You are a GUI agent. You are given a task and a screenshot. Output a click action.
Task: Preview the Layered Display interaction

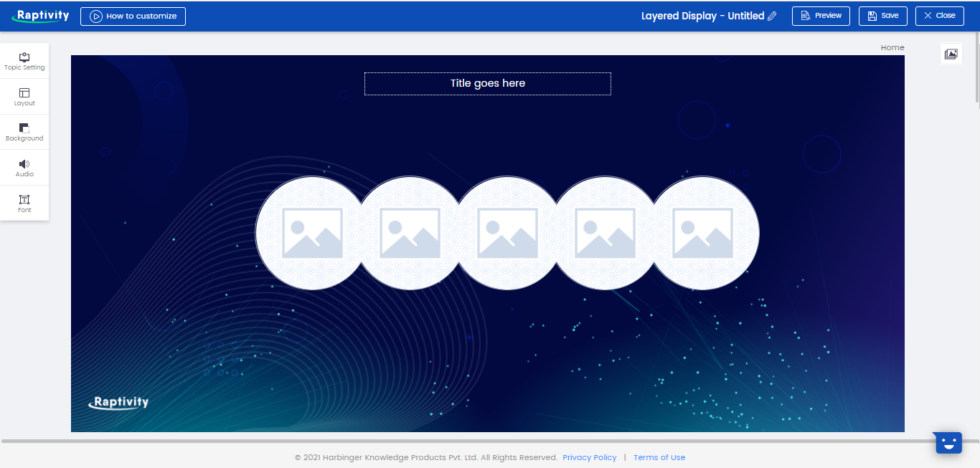click(821, 15)
